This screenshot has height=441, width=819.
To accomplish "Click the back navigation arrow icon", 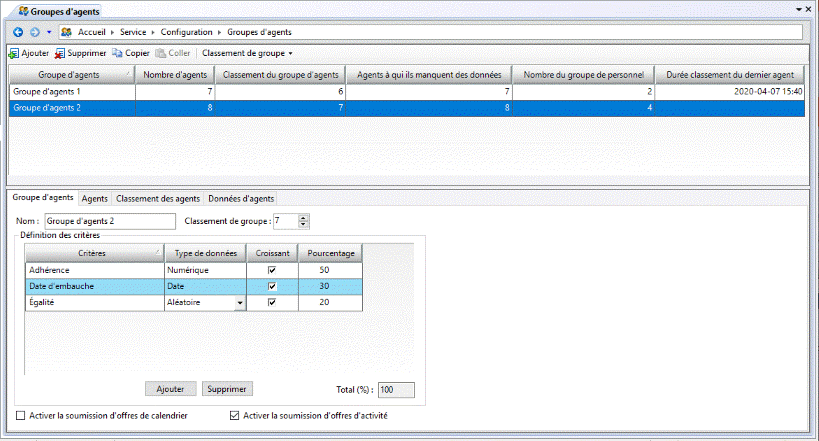I will coord(18,32).
